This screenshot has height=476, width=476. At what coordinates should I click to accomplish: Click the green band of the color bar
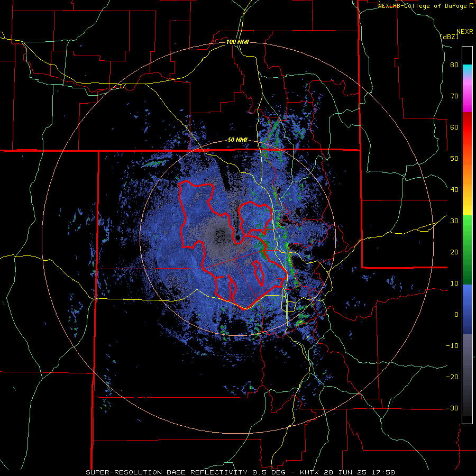pyautogui.click(x=467, y=250)
